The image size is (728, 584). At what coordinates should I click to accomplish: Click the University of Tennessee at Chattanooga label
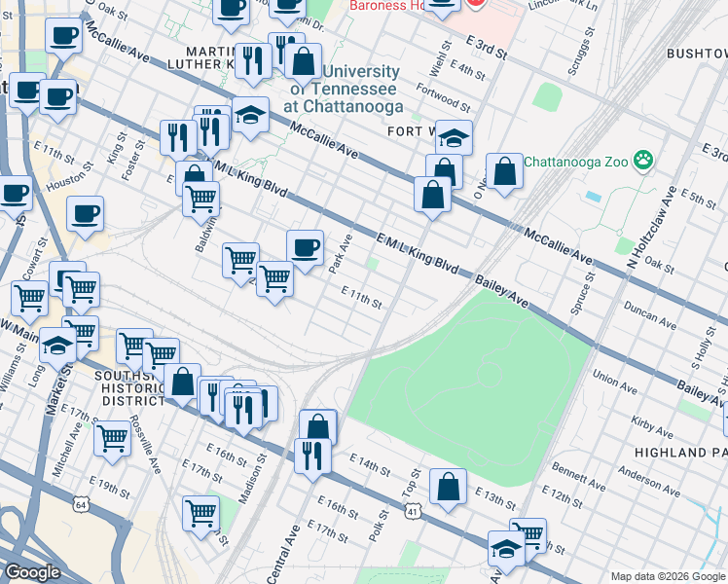coord(344,89)
